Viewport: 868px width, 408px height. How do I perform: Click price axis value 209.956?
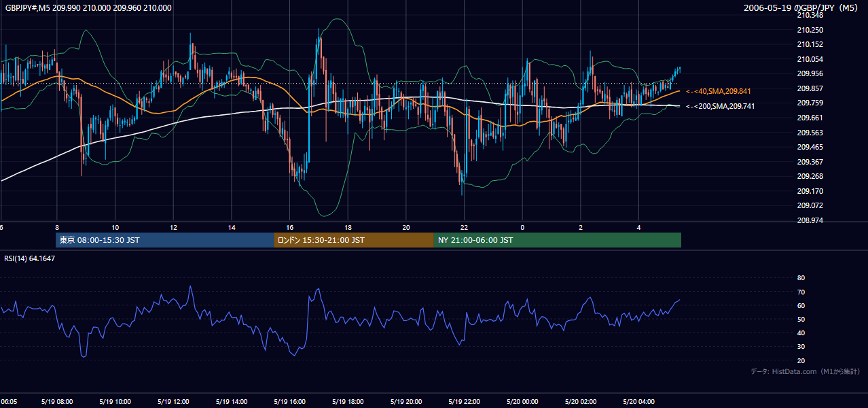click(x=810, y=74)
